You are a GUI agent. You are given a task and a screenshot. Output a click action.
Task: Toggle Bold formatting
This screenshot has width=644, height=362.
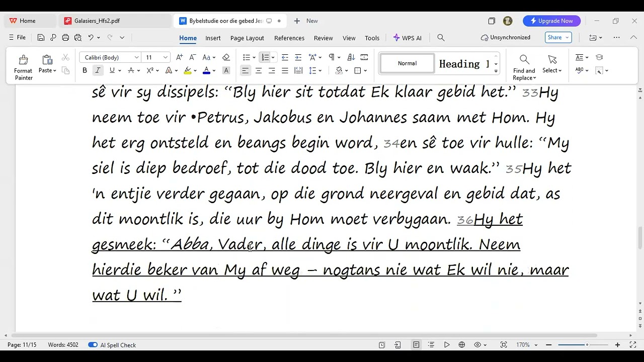pyautogui.click(x=85, y=71)
